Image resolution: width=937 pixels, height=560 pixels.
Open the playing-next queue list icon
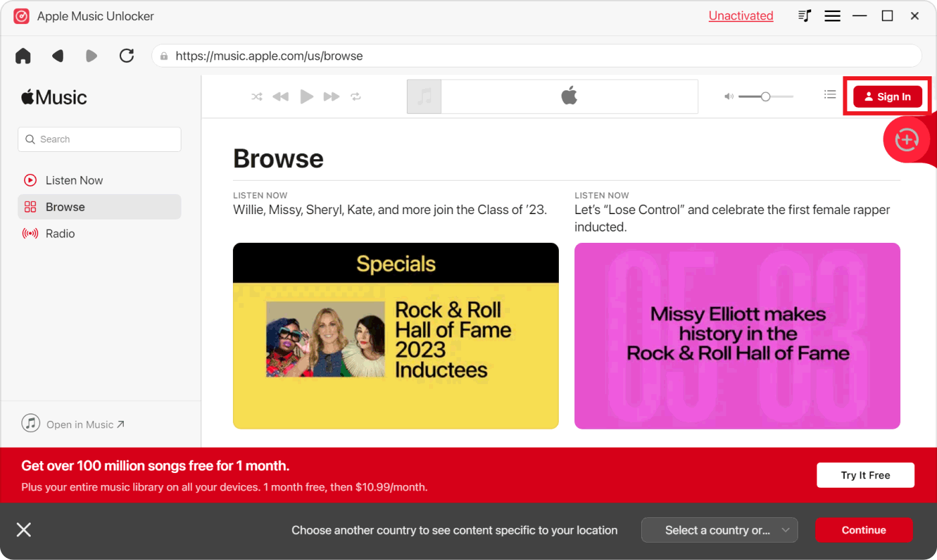830,95
